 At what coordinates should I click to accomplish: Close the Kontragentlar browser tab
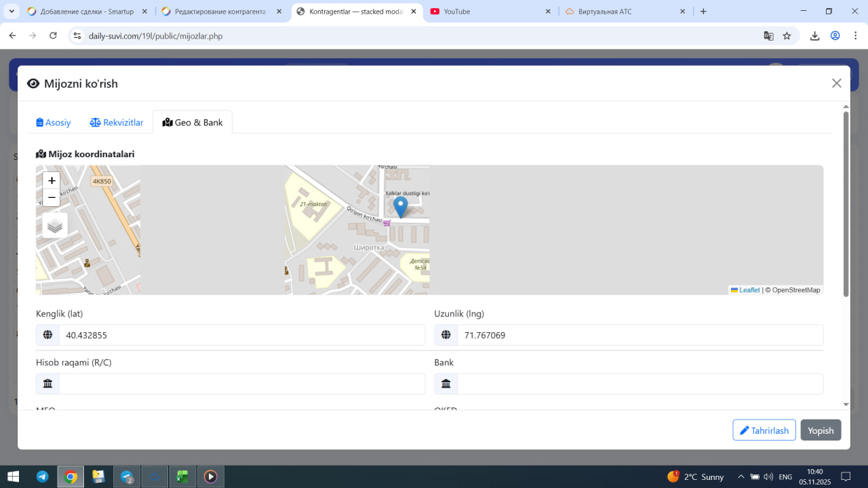click(x=413, y=12)
